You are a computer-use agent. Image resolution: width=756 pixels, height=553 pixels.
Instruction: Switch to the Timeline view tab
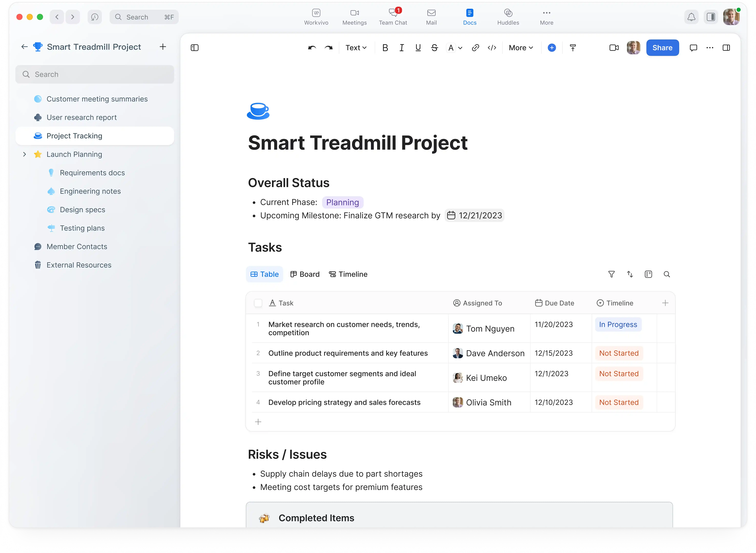point(348,274)
